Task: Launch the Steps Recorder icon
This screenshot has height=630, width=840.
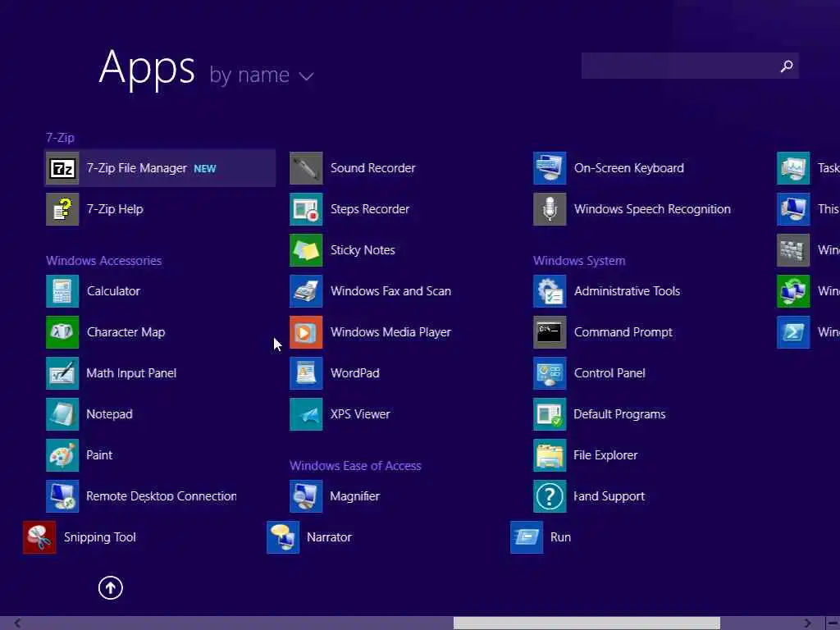Action: [306, 209]
